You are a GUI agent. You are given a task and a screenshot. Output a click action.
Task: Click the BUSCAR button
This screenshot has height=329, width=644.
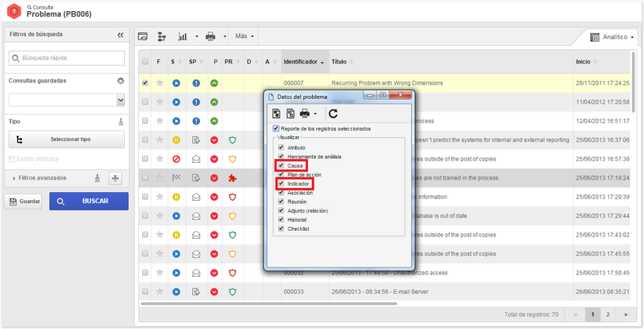pyautogui.click(x=89, y=202)
